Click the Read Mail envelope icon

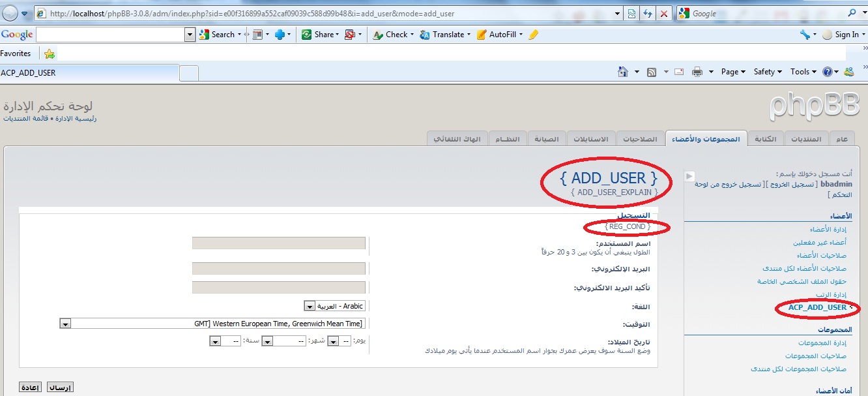pyautogui.click(x=679, y=72)
